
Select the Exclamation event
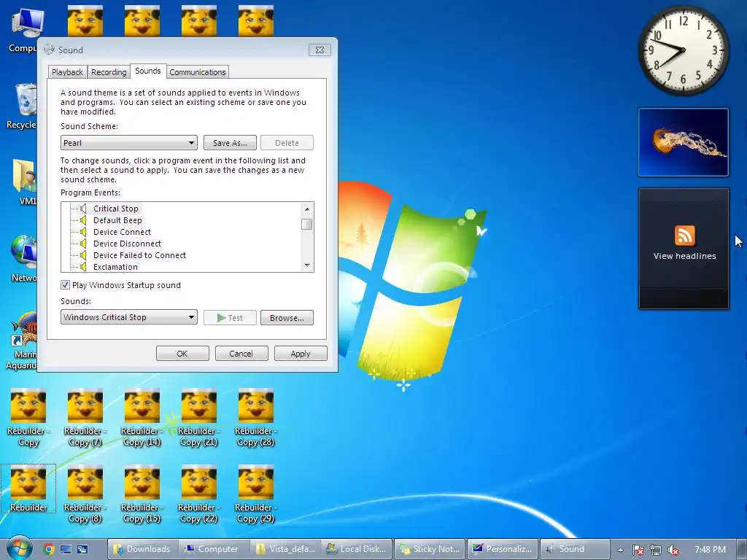coord(115,267)
